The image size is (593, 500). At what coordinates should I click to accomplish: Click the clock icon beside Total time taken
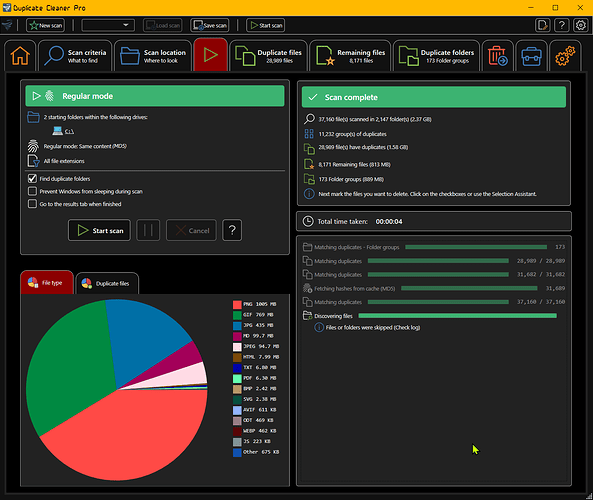click(x=308, y=221)
